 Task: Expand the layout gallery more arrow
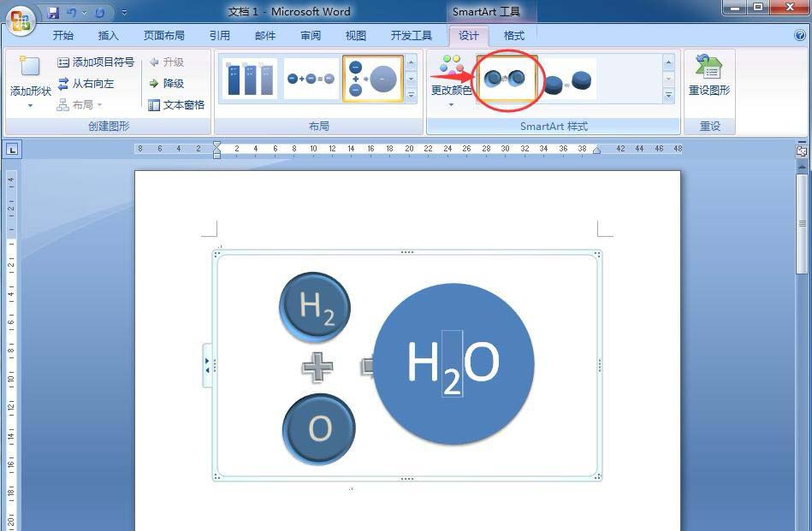(412, 95)
